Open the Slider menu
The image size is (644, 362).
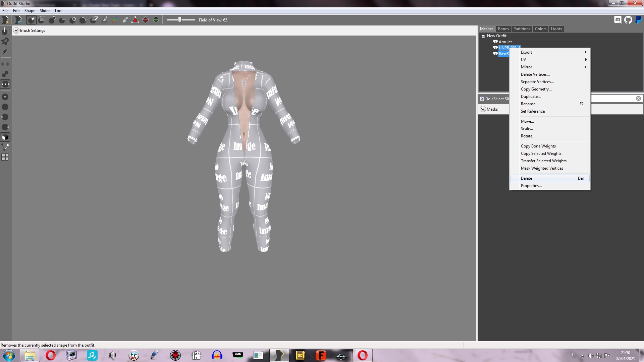45,11
